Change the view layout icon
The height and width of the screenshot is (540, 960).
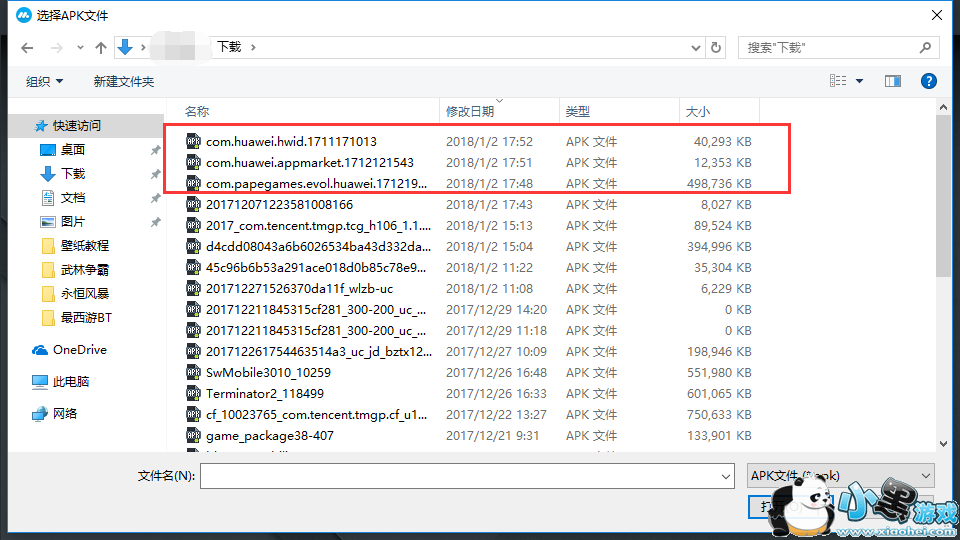[838, 81]
